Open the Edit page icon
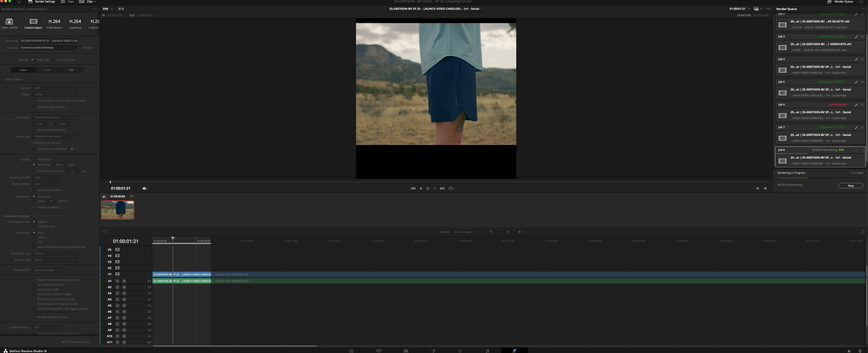 (406, 351)
